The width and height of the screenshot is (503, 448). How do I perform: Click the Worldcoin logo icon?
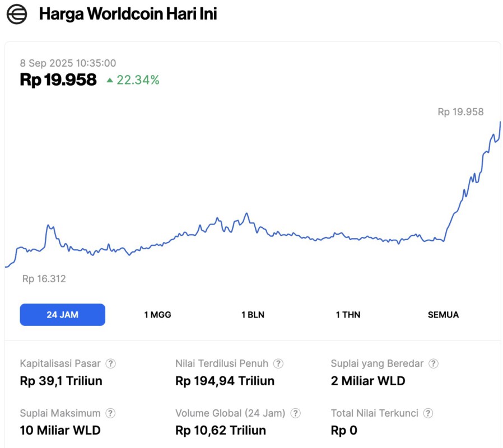click(x=17, y=15)
